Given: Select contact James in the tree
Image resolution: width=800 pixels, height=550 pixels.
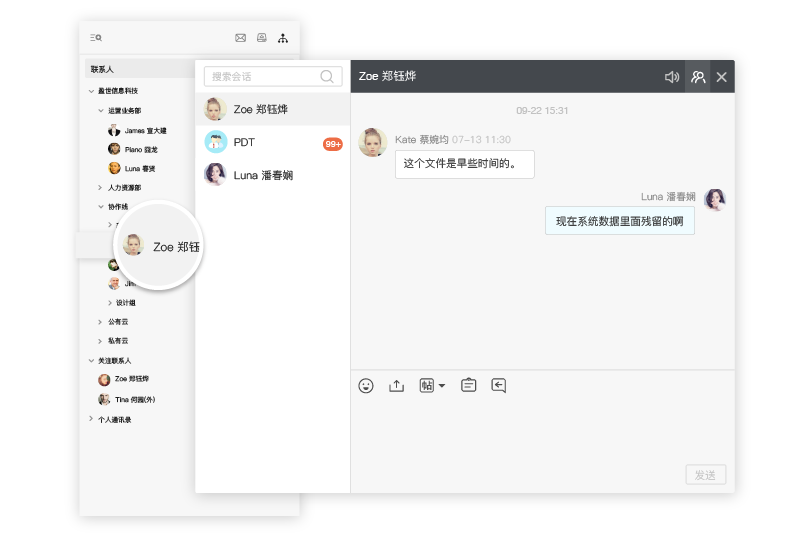Looking at the screenshot, I should click(145, 131).
